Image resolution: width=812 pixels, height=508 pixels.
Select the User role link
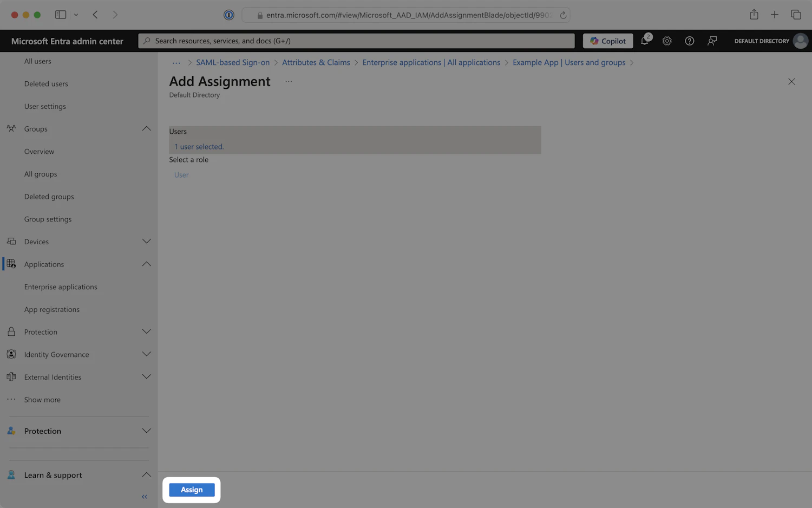[x=181, y=175]
